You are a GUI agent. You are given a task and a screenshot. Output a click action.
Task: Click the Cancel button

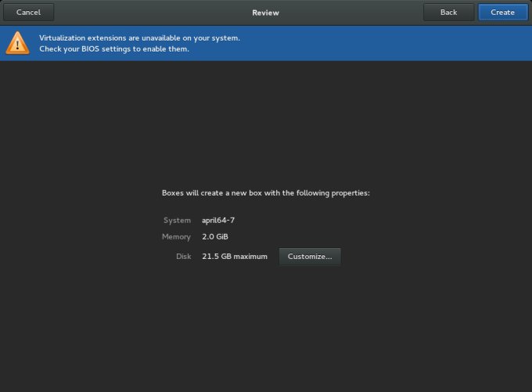point(28,13)
